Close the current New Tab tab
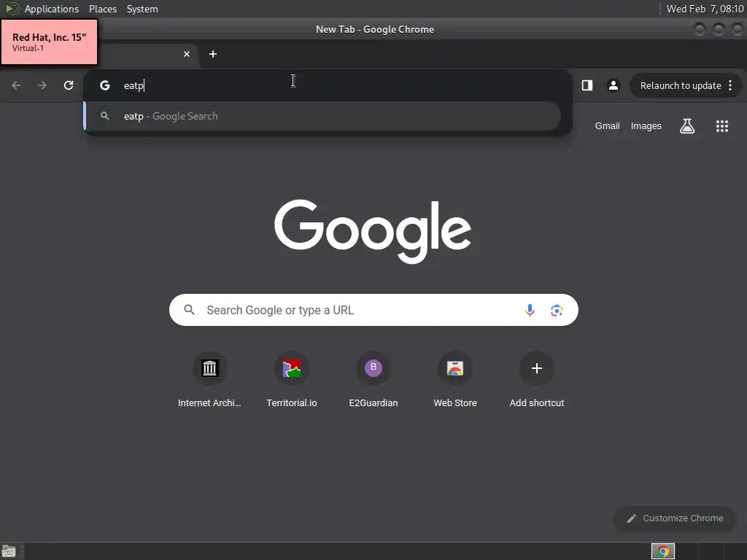The height and width of the screenshot is (560, 747). coord(187,54)
